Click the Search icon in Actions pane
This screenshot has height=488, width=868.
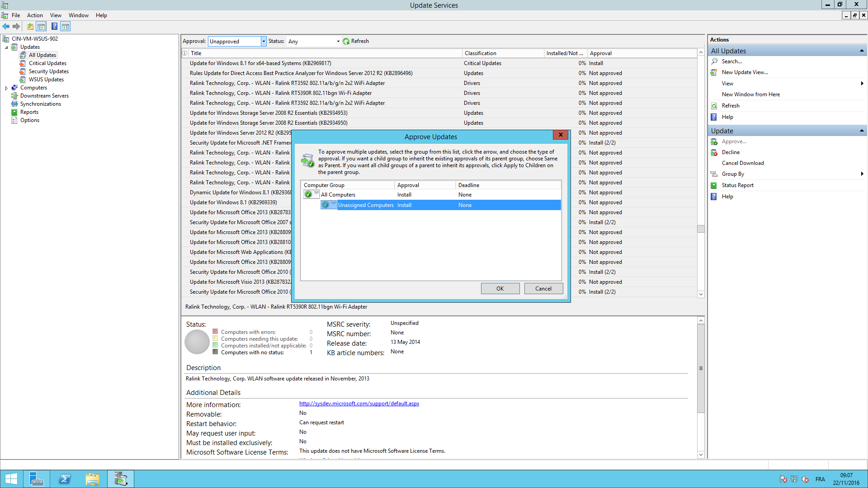click(714, 61)
